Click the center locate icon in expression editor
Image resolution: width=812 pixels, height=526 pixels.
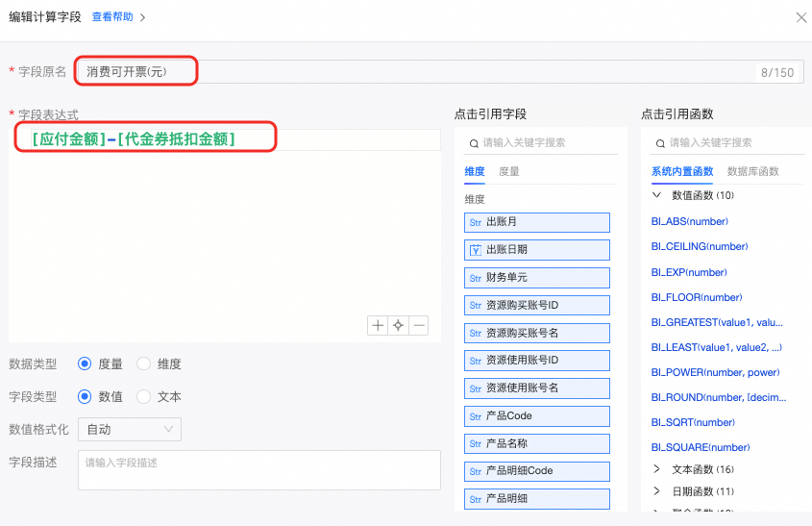398,325
